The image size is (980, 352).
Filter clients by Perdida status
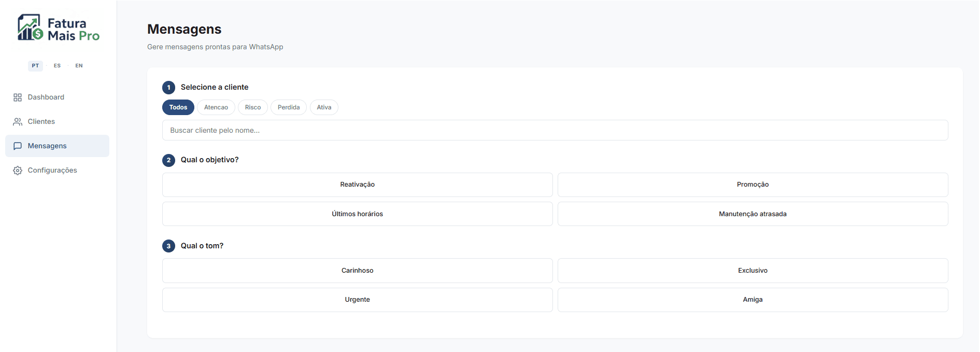pyautogui.click(x=288, y=107)
